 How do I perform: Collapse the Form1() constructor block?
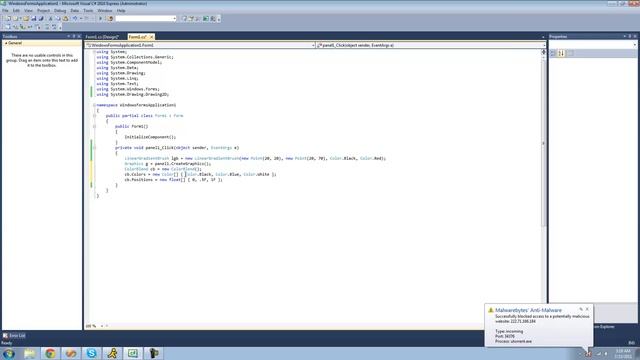(94, 127)
